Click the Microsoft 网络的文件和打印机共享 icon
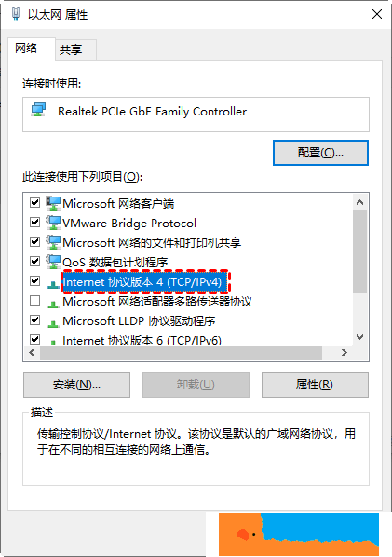Screen dimensions: 392x557 coord(53,242)
